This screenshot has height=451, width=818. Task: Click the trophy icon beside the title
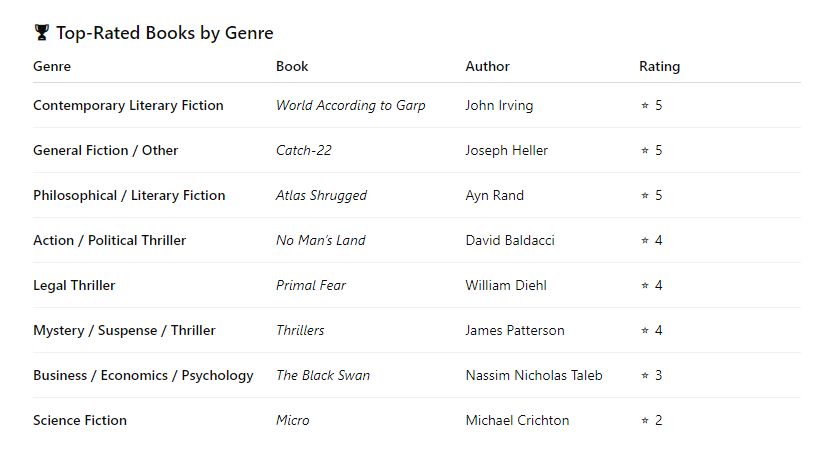click(41, 33)
